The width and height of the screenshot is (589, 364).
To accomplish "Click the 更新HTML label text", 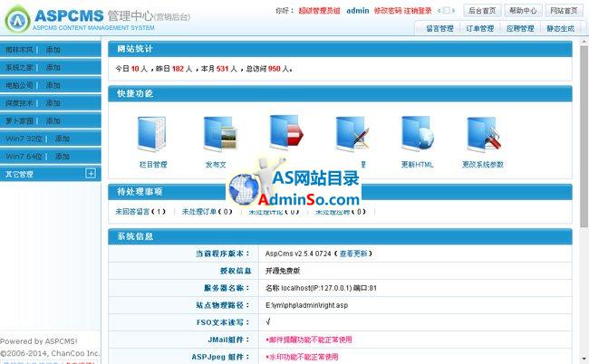I will (418, 165).
